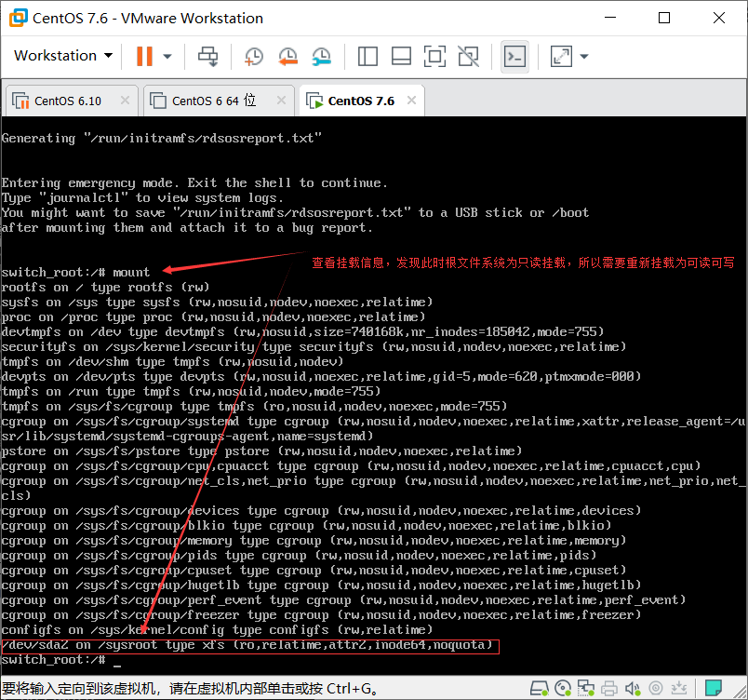Click the network adapter status icon
The height and width of the screenshot is (700, 748).
586,688
